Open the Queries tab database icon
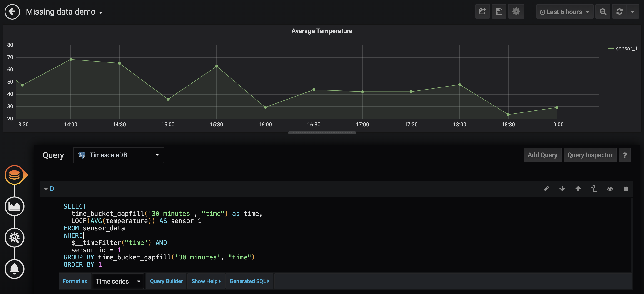Viewport: 644px width, 294px height. [x=15, y=175]
